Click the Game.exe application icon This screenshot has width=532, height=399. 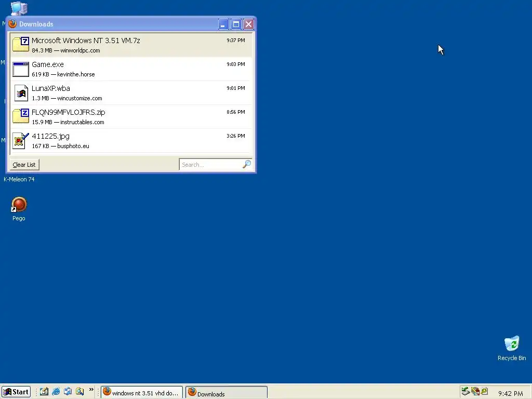pyautogui.click(x=21, y=69)
